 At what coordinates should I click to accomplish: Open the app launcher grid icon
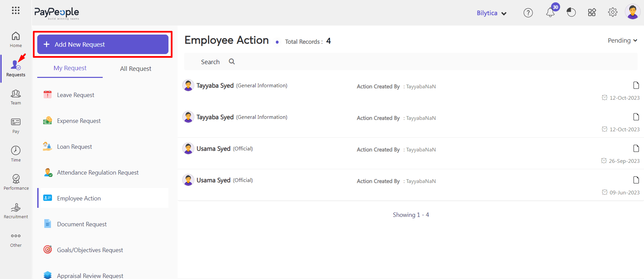click(x=15, y=10)
